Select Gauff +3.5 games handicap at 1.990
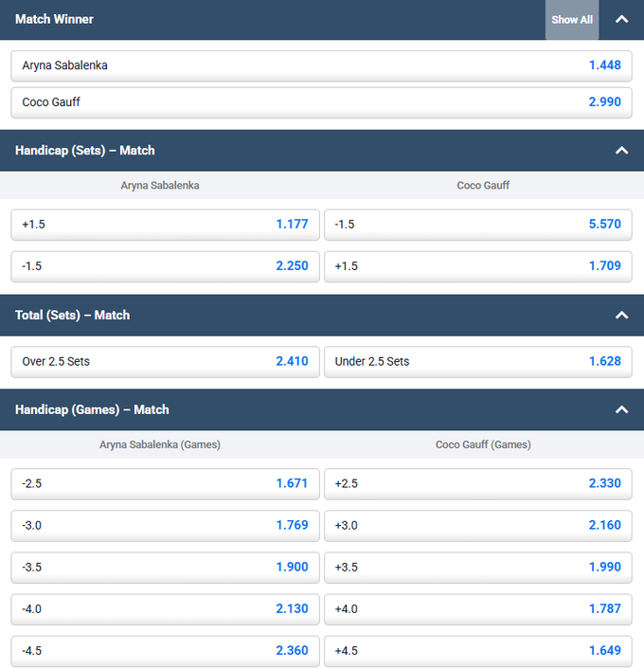Screen dimensions: 644x669 477,567
